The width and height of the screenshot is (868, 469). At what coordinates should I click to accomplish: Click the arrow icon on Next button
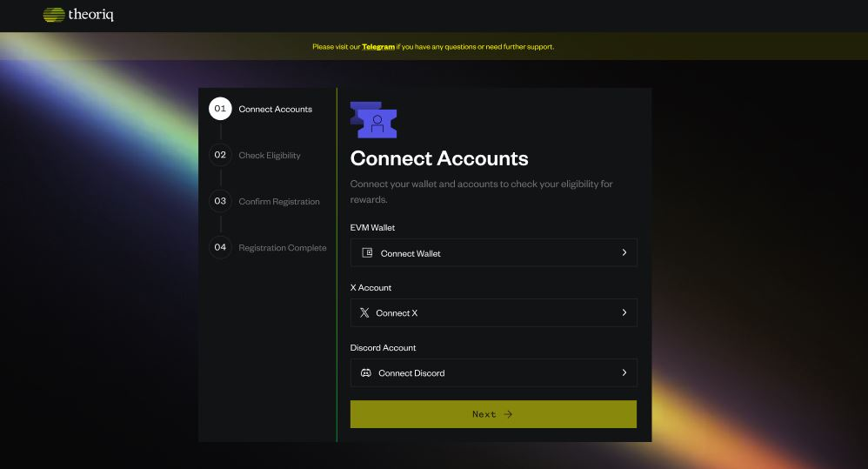click(x=509, y=414)
